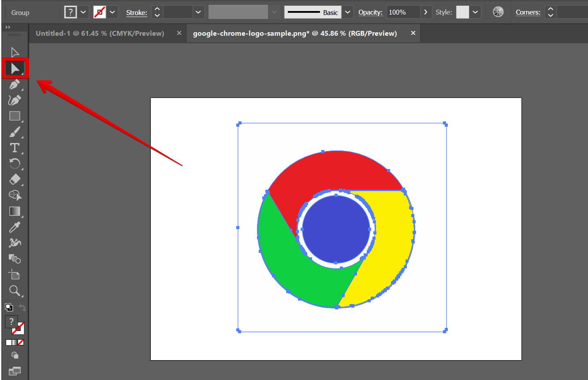
Task: Click the Opacity label link
Action: coord(370,13)
